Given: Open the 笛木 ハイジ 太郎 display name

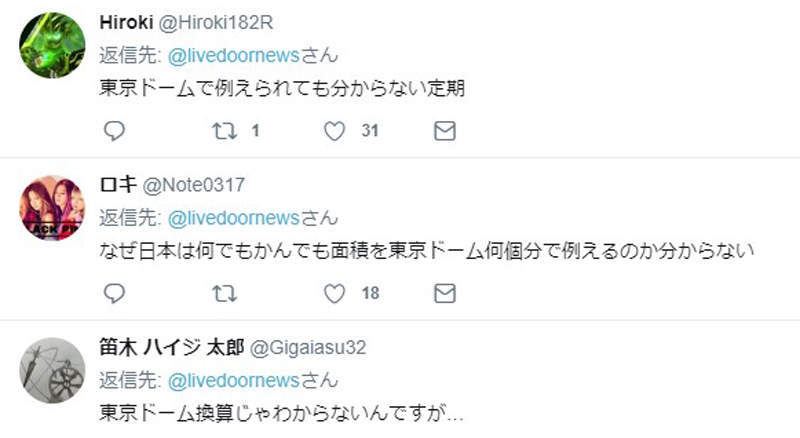Looking at the screenshot, I should click(x=172, y=347).
